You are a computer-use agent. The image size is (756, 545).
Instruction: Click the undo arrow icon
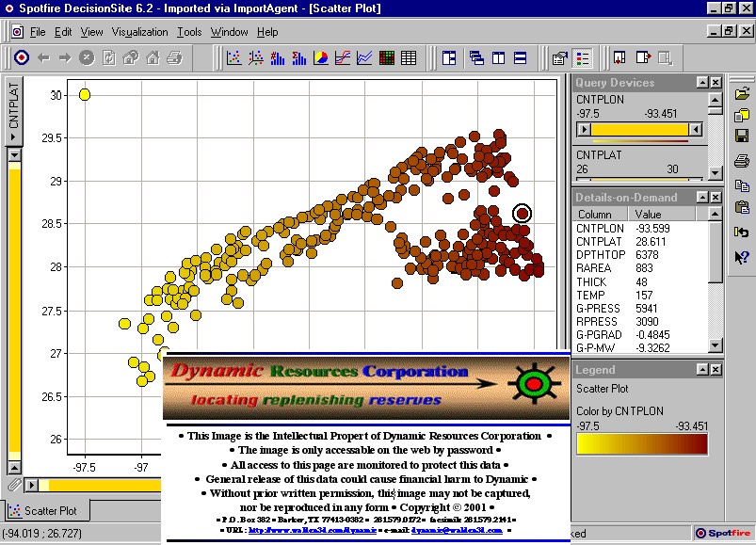tap(742, 232)
